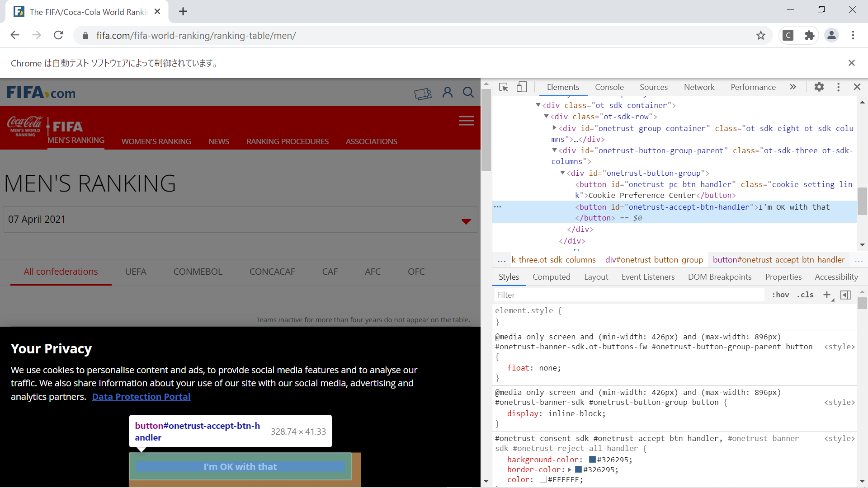Click the DevTools settings gear icon

820,87
